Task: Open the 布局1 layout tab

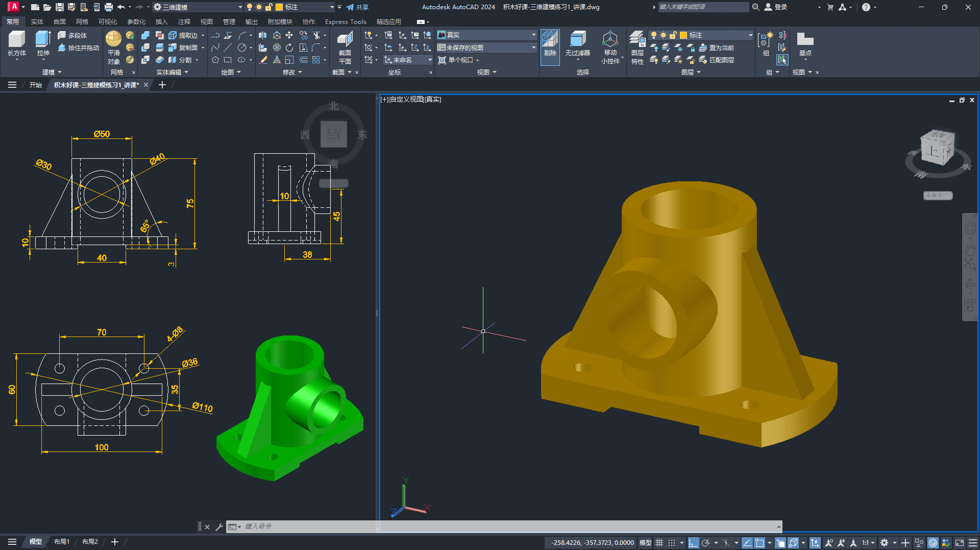Action: pyautogui.click(x=61, y=542)
